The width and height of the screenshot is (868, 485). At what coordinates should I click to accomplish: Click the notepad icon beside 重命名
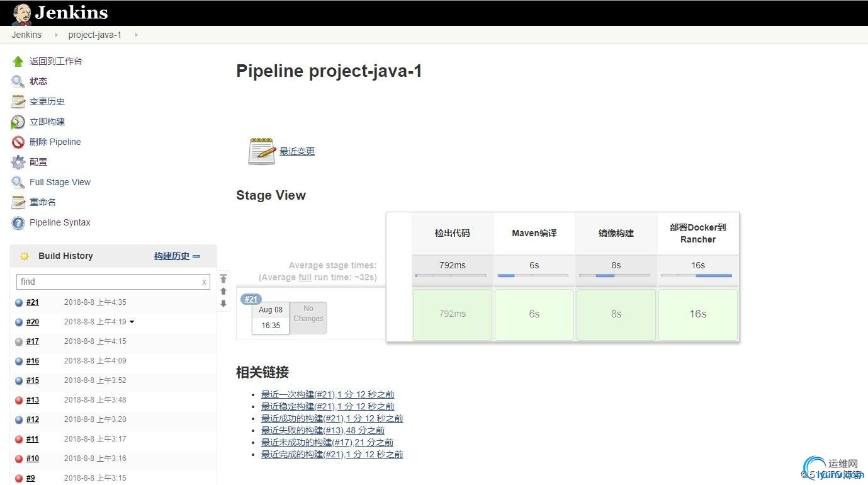point(18,202)
